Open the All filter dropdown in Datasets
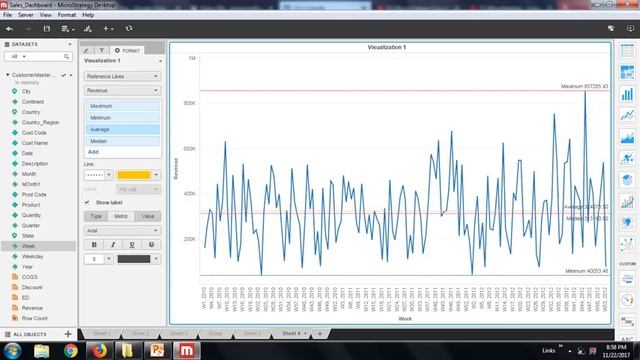Image resolution: width=640 pixels, height=360 pixels. click(x=18, y=56)
